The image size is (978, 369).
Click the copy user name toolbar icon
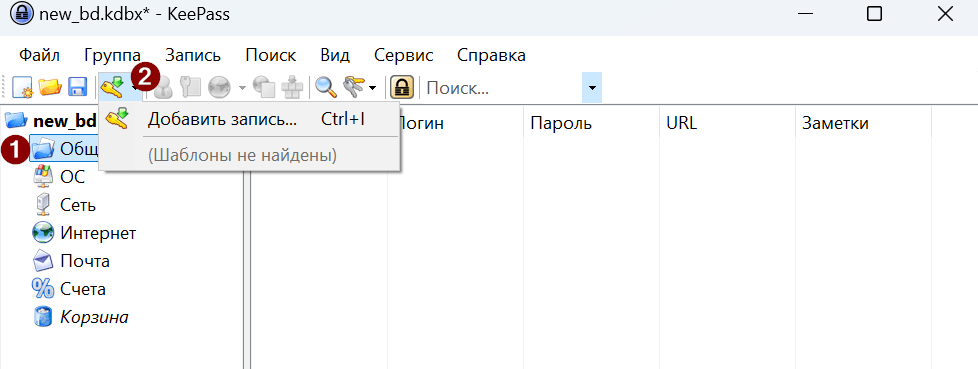(x=163, y=88)
